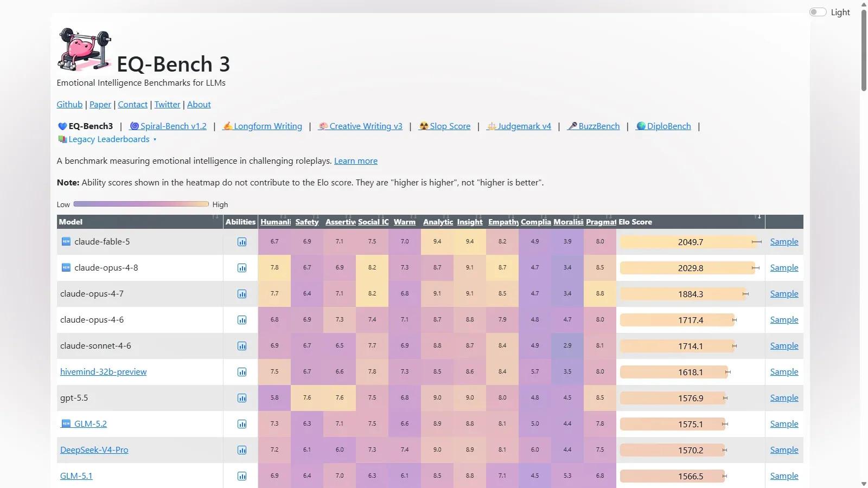Sort by Moralising ability column
The width and height of the screenshot is (868, 488).
(x=568, y=222)
